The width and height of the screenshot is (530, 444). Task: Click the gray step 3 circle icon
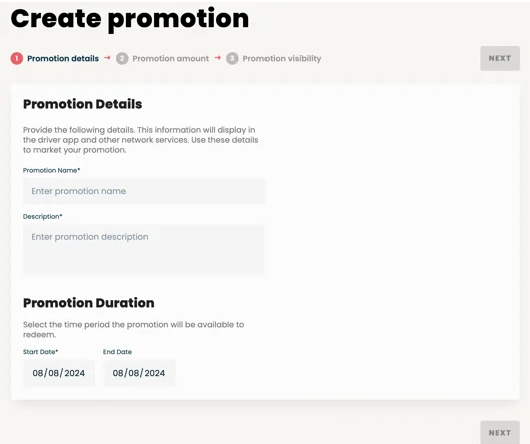pos(232,58)
